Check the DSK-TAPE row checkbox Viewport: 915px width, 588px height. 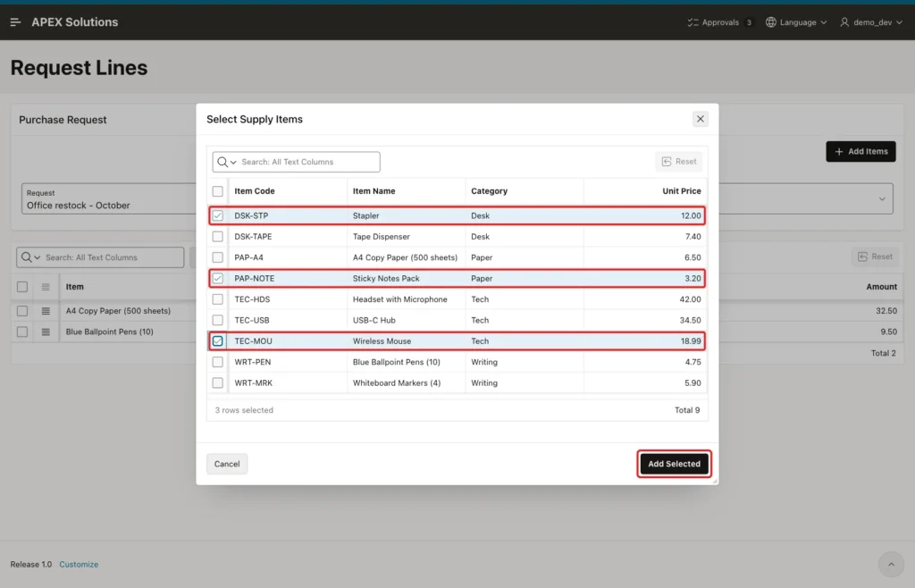[x=218, y=236]
